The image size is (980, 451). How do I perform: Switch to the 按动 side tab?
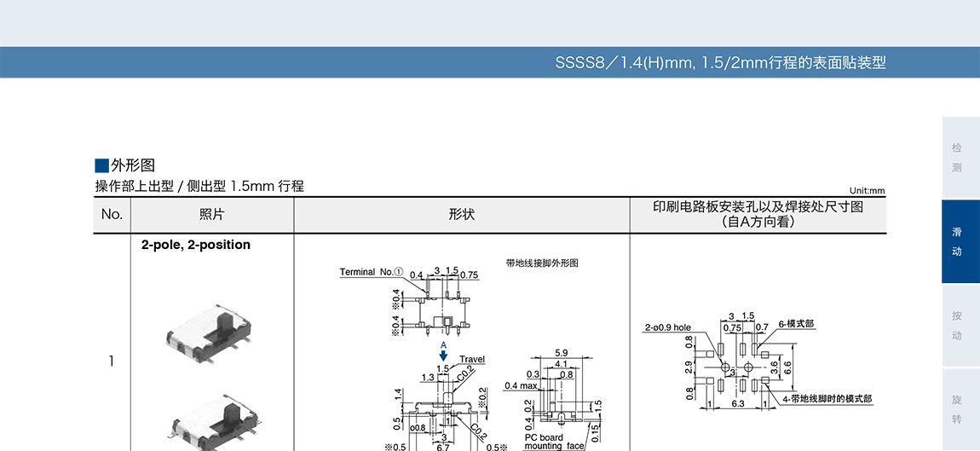point(960,325)
